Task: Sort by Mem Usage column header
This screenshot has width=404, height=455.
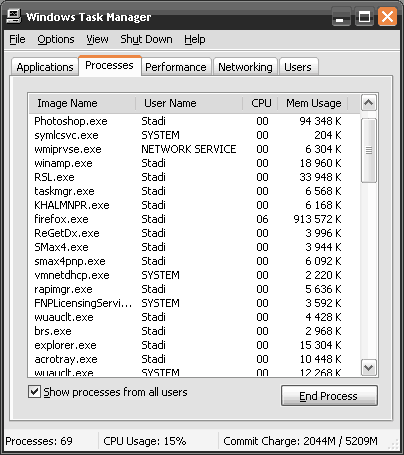Action: [313, 103]
